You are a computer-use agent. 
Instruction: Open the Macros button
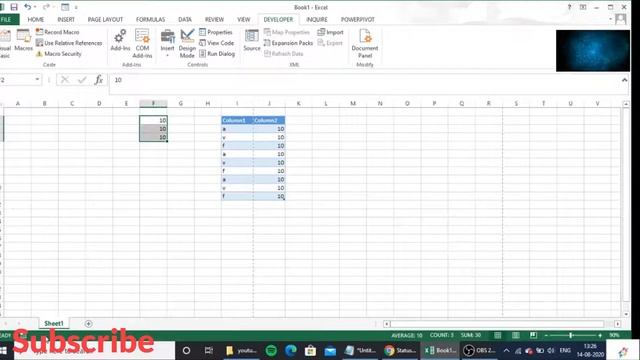click(x=23, y=40)
